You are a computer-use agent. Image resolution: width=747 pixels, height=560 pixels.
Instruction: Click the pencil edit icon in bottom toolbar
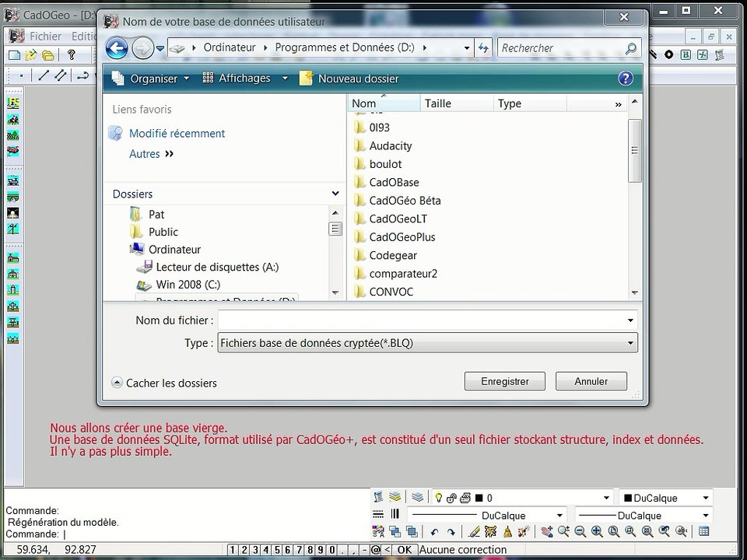(x=474, y=531)
